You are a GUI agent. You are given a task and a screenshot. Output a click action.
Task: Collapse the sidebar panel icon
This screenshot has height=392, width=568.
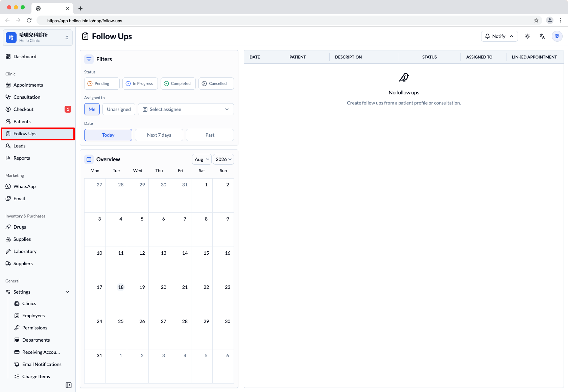click(69, 385)
